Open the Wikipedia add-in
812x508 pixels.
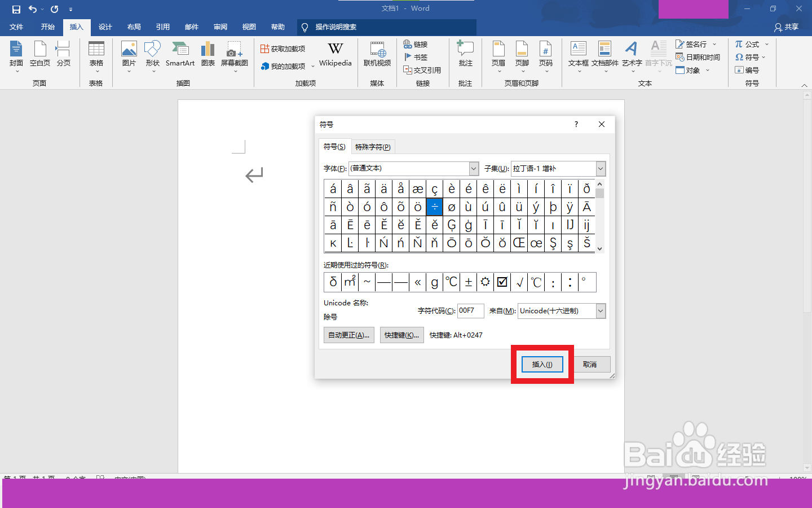click(336, 54)
